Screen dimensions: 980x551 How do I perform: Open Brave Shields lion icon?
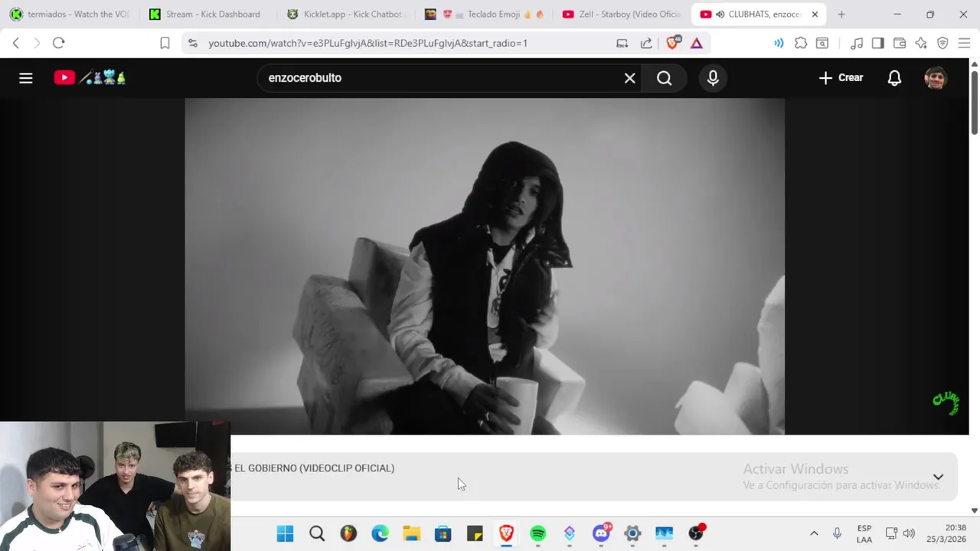click(x=672, y=43)
